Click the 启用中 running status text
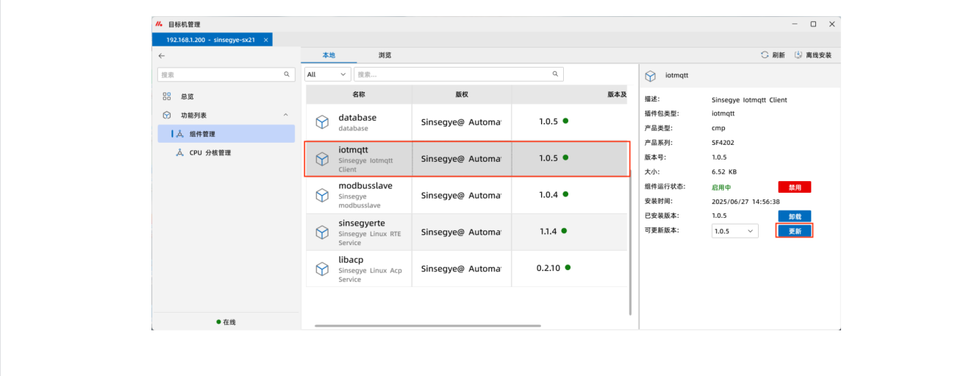Screen dimensions: 980x376 tap(721, 188)
